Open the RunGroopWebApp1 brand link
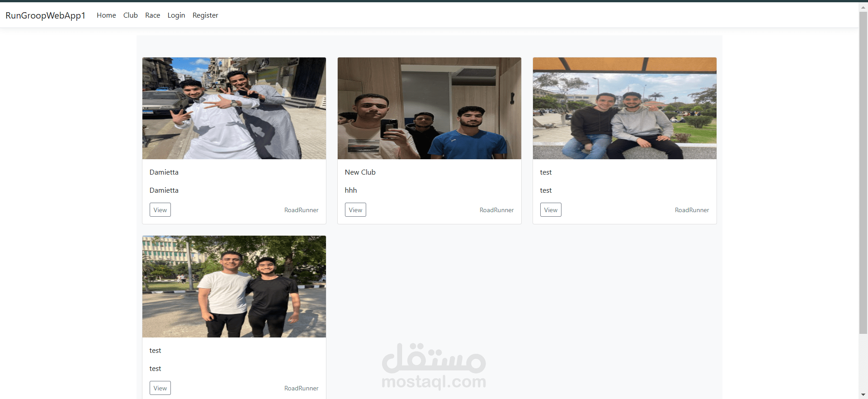Viewport: 868px width, 399px height. click(45, 15)
